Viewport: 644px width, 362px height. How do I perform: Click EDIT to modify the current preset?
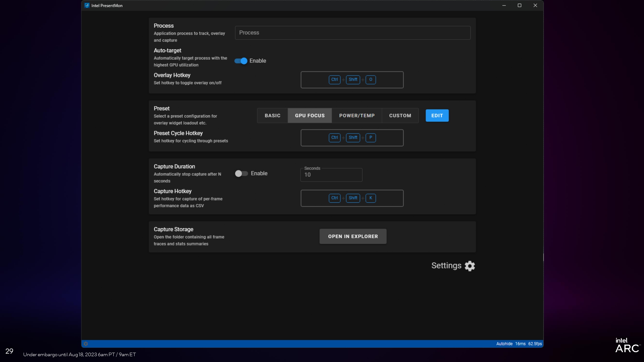(437, 115)
